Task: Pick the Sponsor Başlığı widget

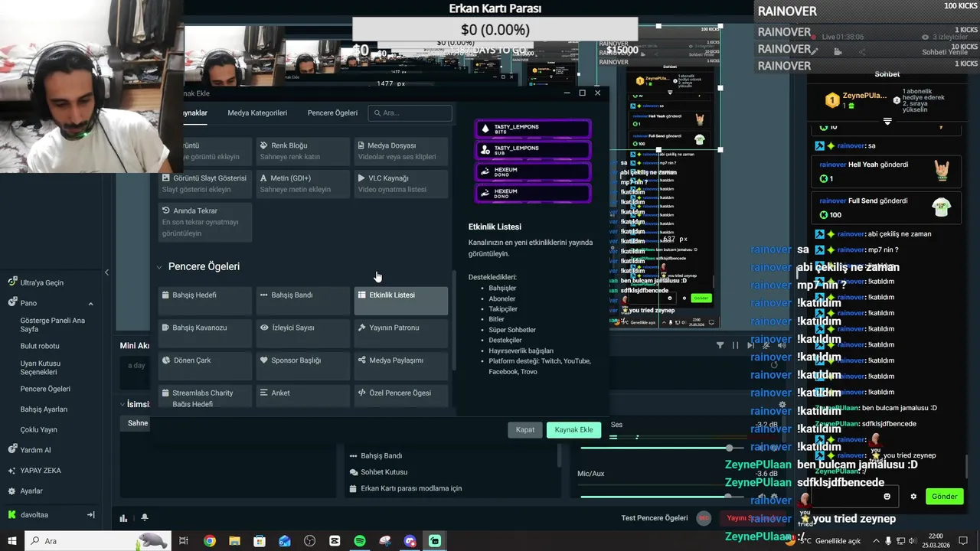Action: click(302, 367)
